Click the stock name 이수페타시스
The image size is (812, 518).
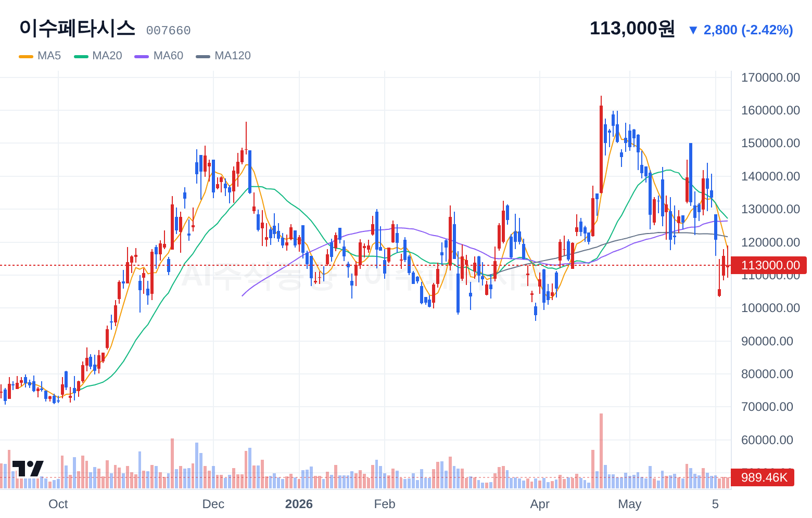pyautogui.click(x=77, y=28)
